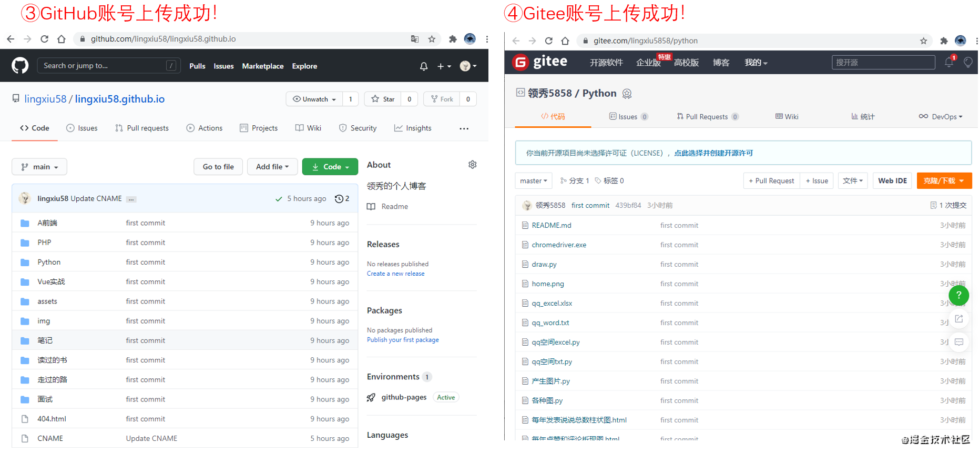Click Gitee lightbulb icon in header
The height and width of the screenshot is (453, 980).
click(x=968, y=62)
